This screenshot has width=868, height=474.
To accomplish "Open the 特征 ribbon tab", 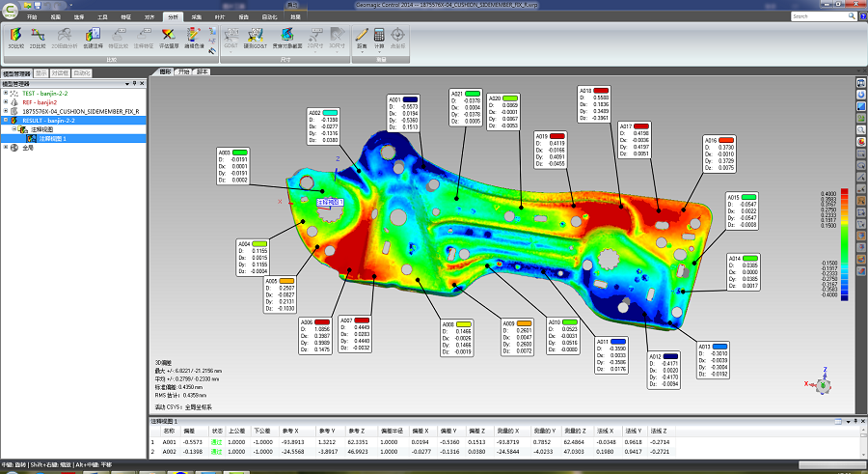I will point(127,17).
